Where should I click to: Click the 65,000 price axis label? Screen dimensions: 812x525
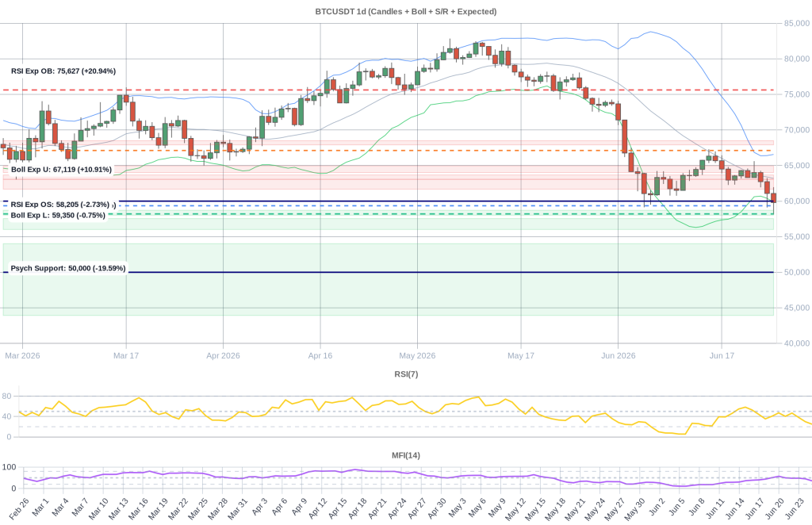796,166
